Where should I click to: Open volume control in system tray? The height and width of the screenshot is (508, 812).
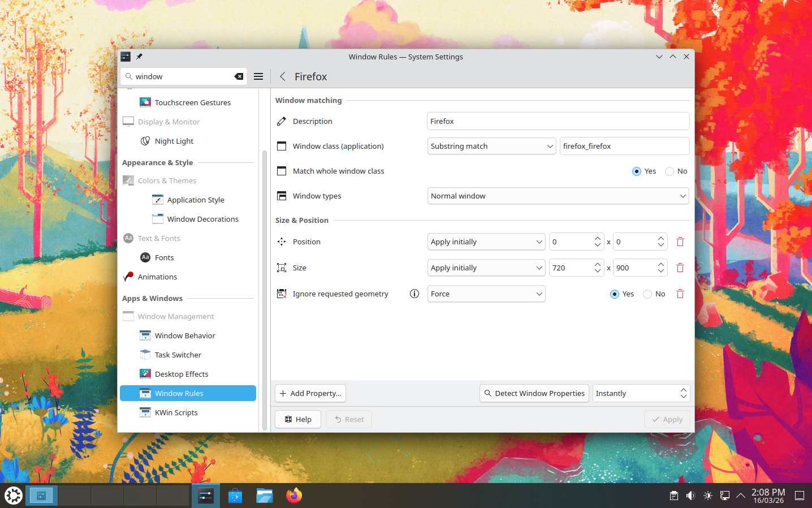click(x=690, y=496)
